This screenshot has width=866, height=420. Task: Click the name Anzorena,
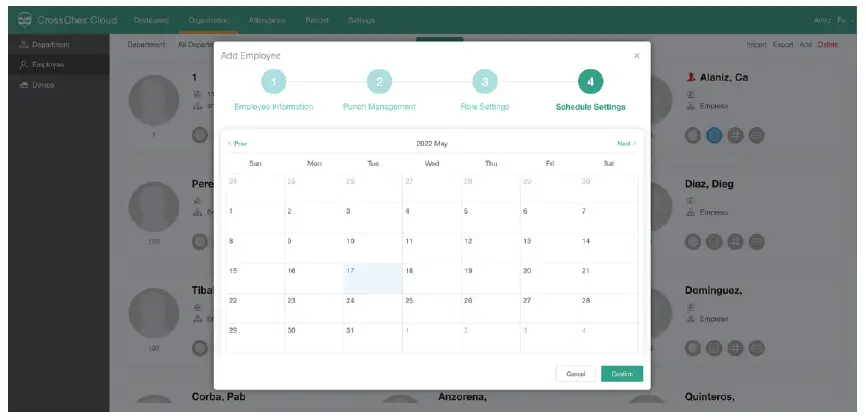pyautogui.click(x=462, y=397)
